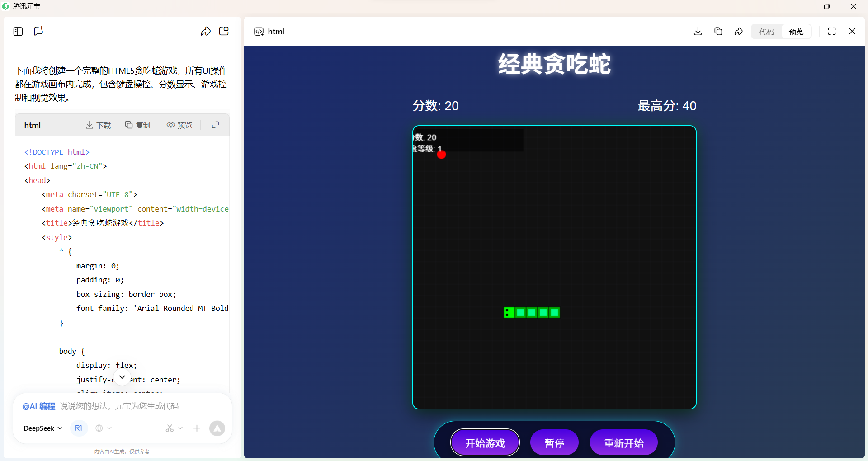Switch to the 代码 tab
Screen dimensions: 868x461
(x=767, y=32)
